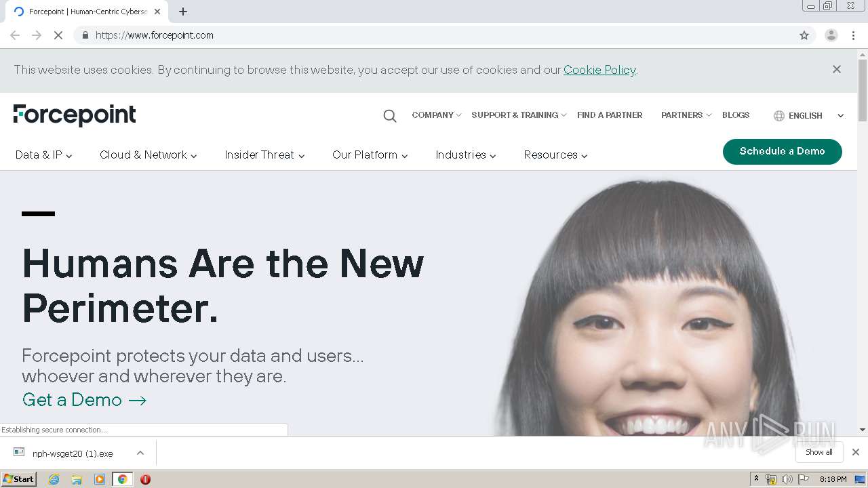Viewport: 868px width, 488px height.
Task: Click Show all downloads button
Action: [819, 452]
